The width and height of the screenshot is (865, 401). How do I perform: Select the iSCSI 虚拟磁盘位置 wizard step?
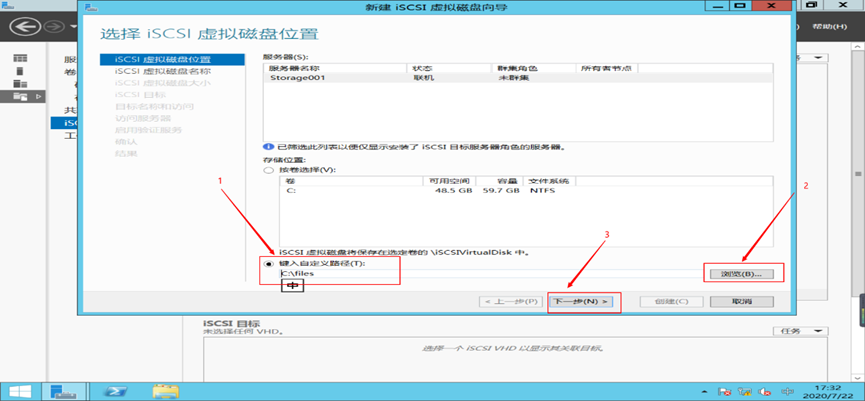pyautogui.click(x=172, y=60)
